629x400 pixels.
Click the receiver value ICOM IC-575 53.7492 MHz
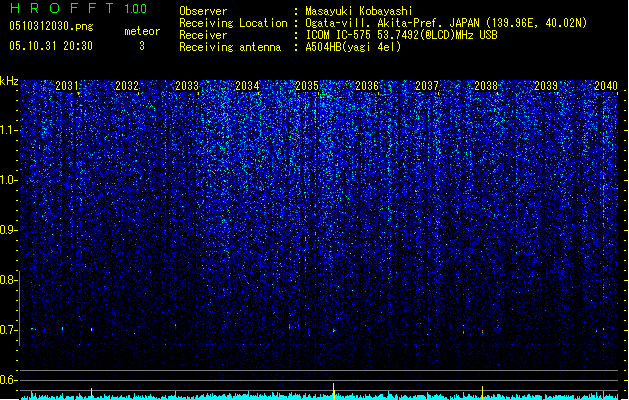401,35
